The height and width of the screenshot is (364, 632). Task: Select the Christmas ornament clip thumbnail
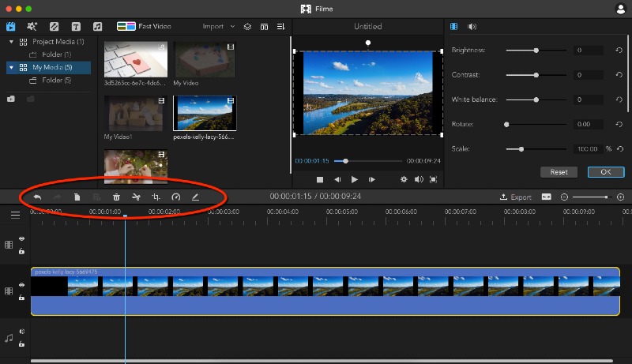[x=135, y=167]
